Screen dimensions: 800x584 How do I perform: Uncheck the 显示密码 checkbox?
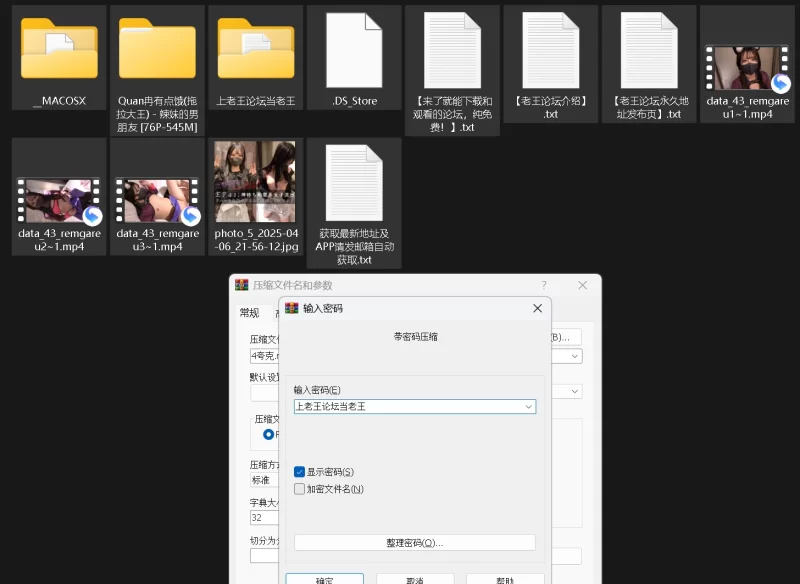[x=299, y=472]
